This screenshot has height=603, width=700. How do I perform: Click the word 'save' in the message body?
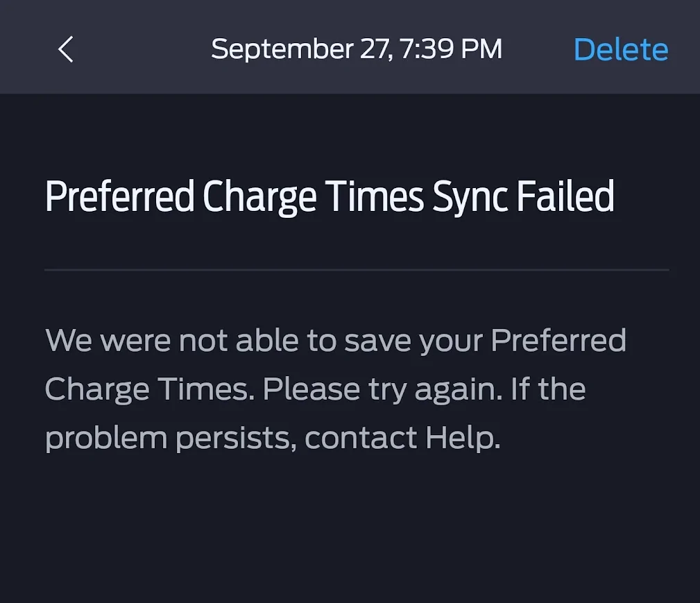pos(375,341)
